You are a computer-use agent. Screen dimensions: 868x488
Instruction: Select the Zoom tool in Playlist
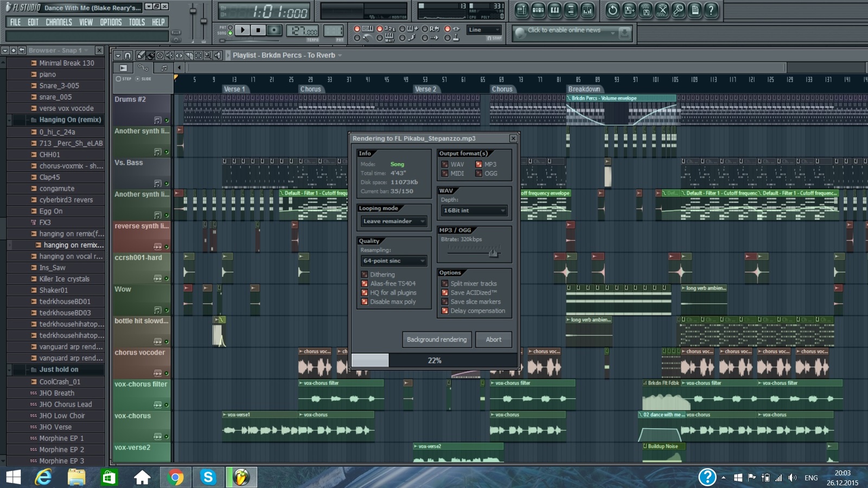pos(207,55)
